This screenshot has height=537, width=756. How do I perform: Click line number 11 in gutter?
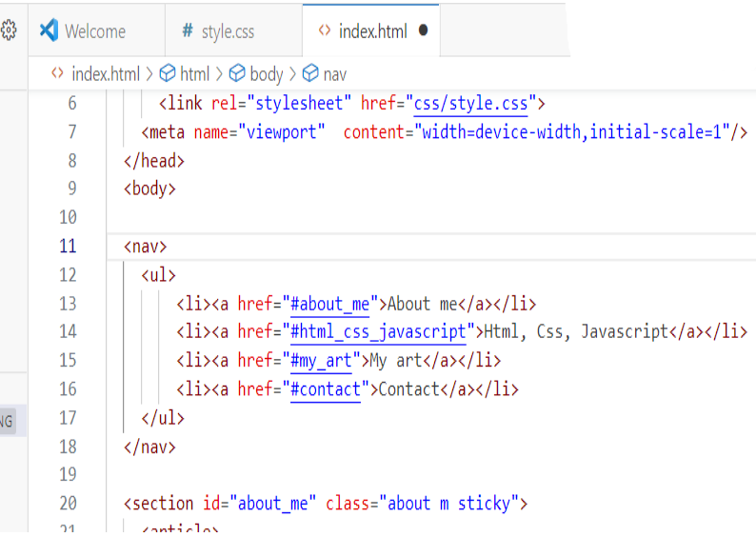coord(68,247)
